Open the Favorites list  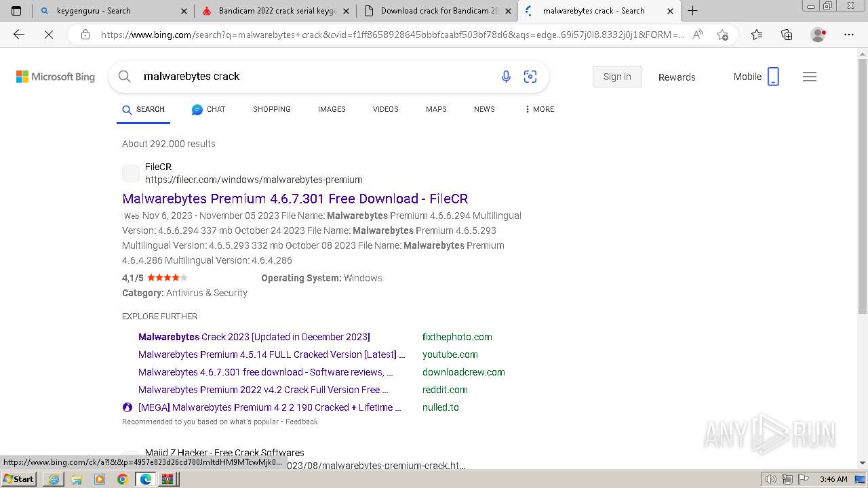click(757, 35)
